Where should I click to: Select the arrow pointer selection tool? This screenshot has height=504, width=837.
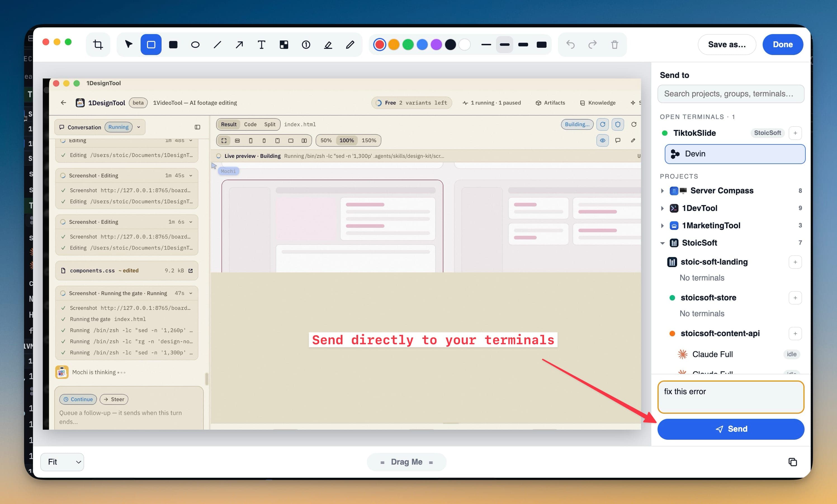[129, 44]
